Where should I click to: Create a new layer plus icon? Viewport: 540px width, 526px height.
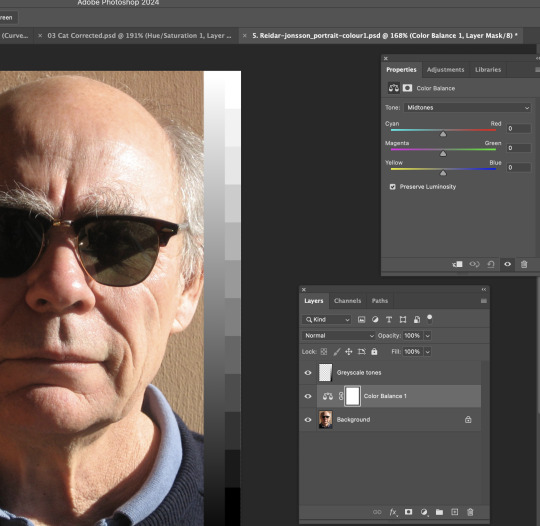pos(455,512)
